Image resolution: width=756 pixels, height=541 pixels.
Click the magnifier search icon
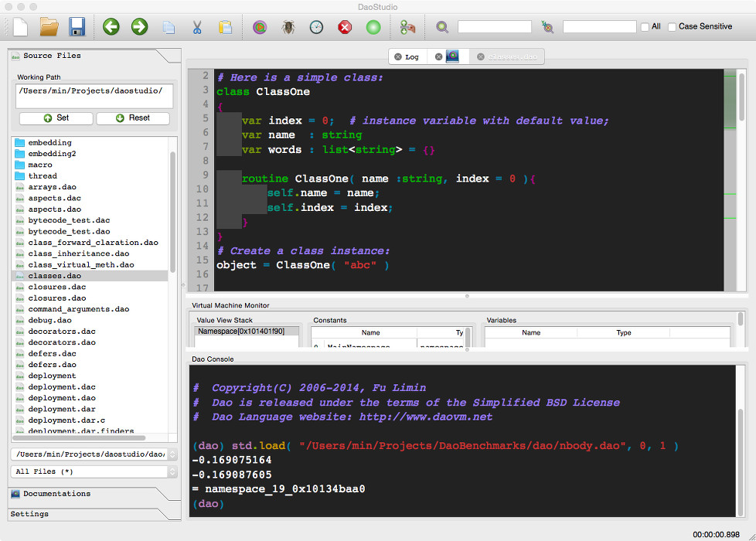[x=442, y=27]
